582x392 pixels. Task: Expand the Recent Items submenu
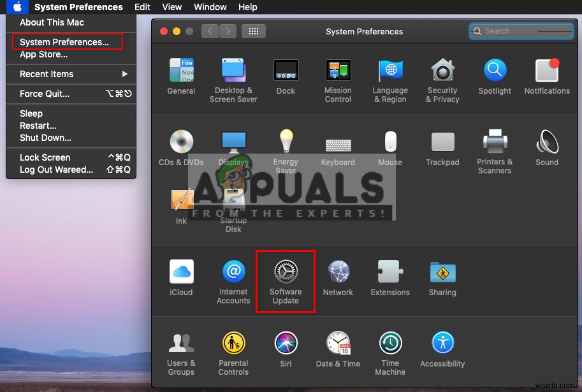[x=70, y=74]
